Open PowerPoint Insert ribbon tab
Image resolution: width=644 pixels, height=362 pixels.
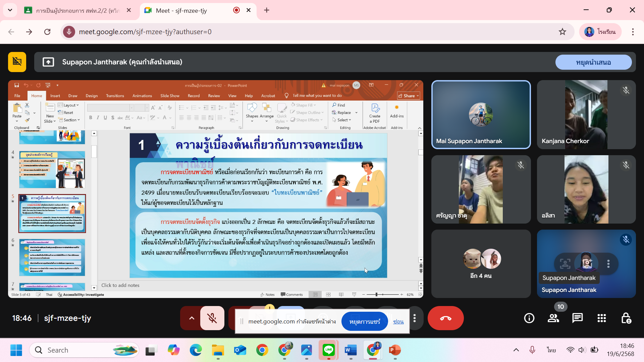(x=55, y=96)
